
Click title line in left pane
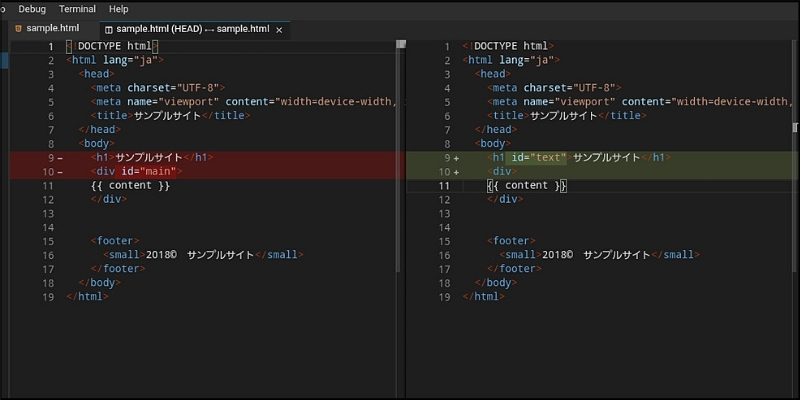[x=170, y=116]
